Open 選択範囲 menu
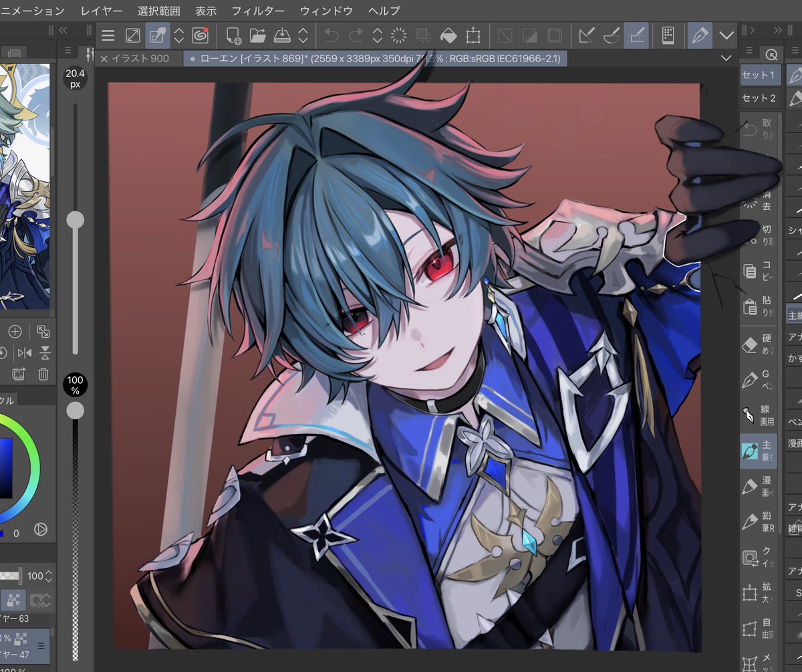The width and height of the screenshot is (802, 672). [x=158, y=11]
